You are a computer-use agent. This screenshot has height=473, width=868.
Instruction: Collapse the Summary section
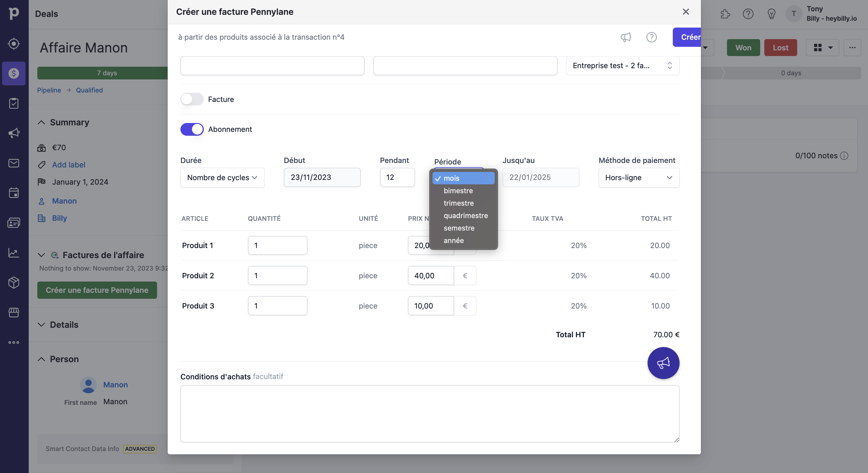(41, 122)
